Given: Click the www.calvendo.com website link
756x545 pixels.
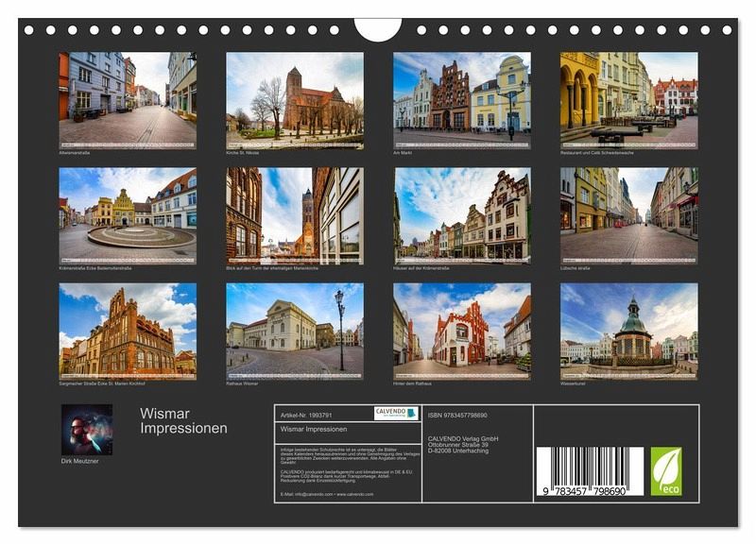Looking at the screenshot, I should [355, 494].
